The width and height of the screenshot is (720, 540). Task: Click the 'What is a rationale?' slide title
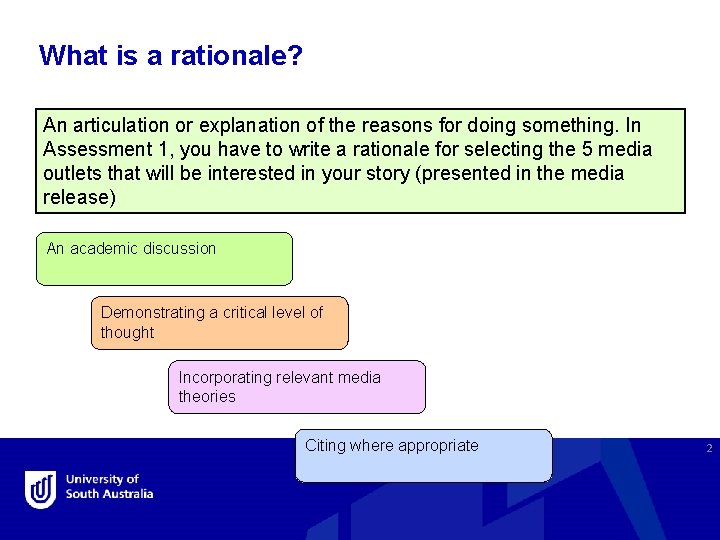click(x=171, y=55)
